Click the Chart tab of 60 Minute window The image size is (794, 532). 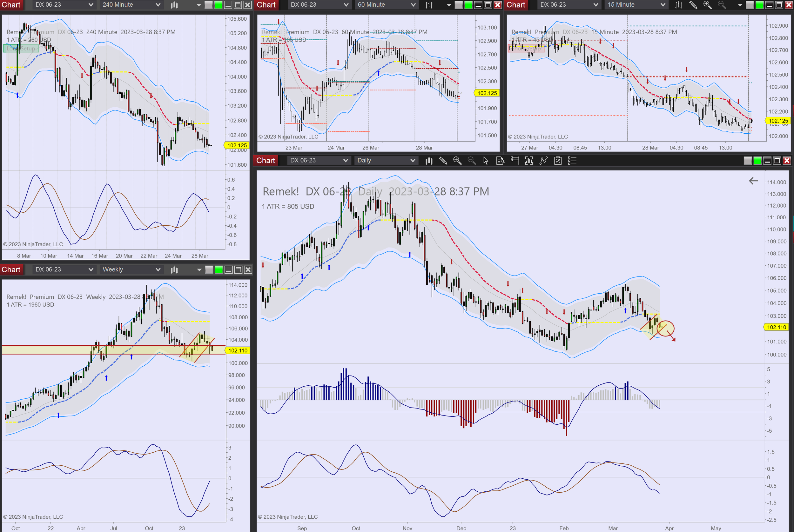[266, 5]
